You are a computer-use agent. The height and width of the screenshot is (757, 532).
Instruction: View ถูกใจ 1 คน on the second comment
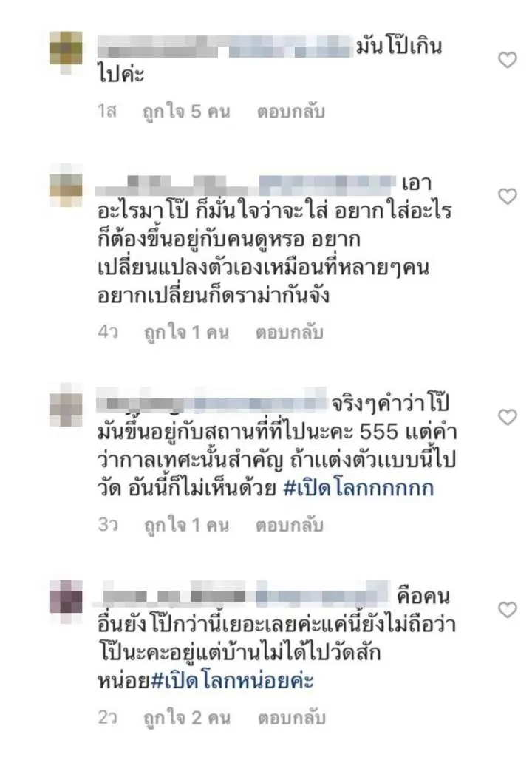click(x=186, y=333)
